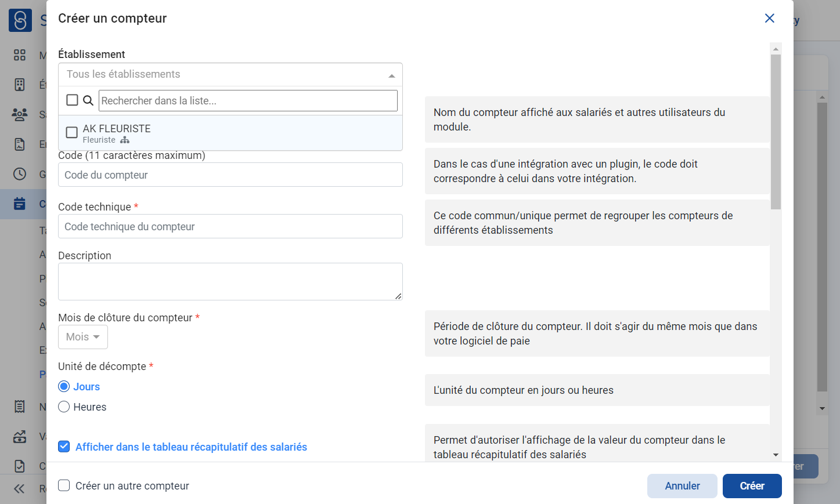Click the Description text area
840x504 pixels.
pyautogui.click(x=230, y=281)
